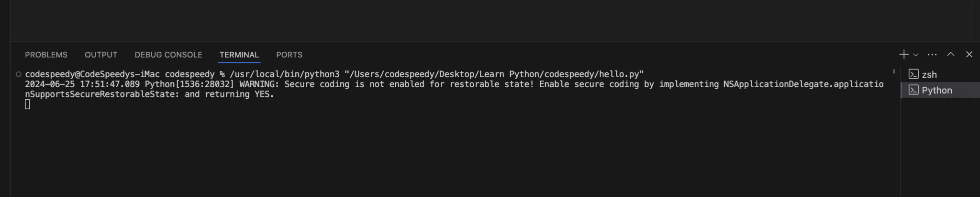The width and height of the screenshot is (980, 197).
Task: Click the zsh terminal shell icon
Action: 913,74
